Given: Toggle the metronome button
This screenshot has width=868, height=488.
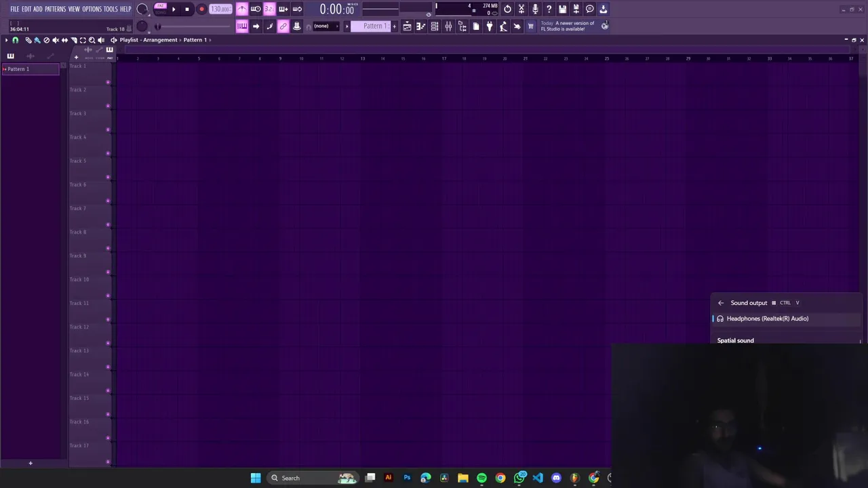Looking at the screenshot, I should 242,9.
